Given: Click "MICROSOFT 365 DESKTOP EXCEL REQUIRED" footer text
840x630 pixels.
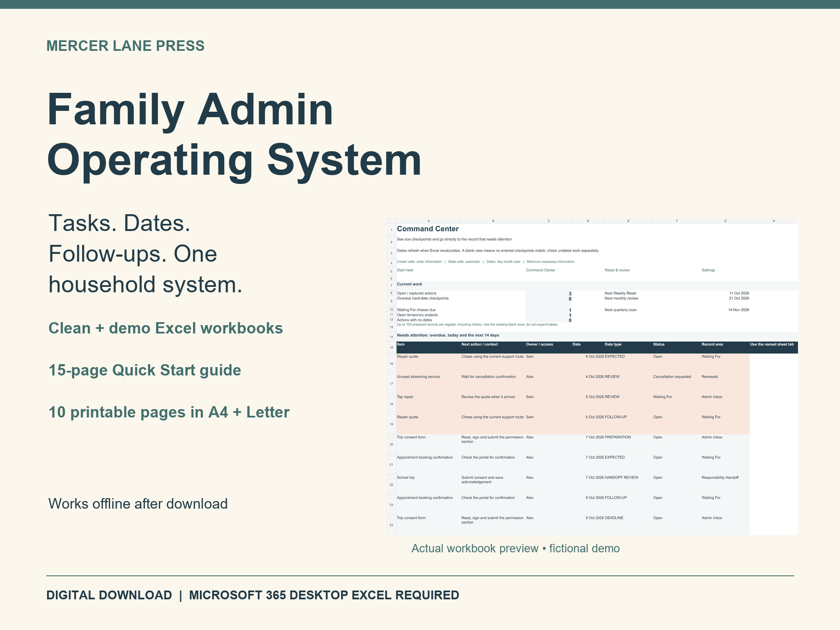Looking at the screenshot, I should 324,595.
